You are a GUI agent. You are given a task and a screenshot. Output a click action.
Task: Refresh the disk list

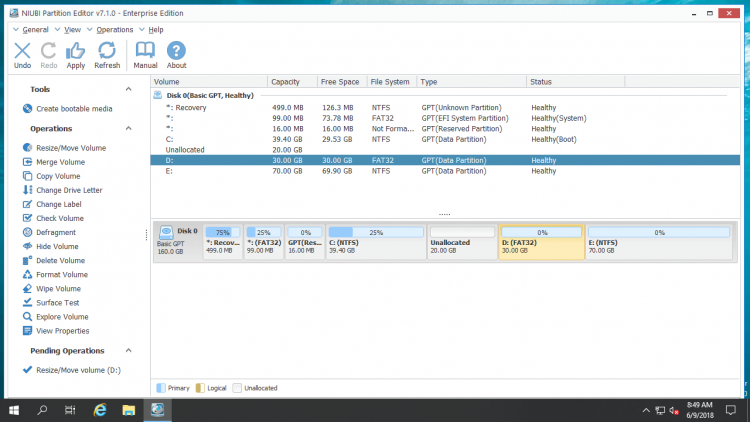coord(107,55)
